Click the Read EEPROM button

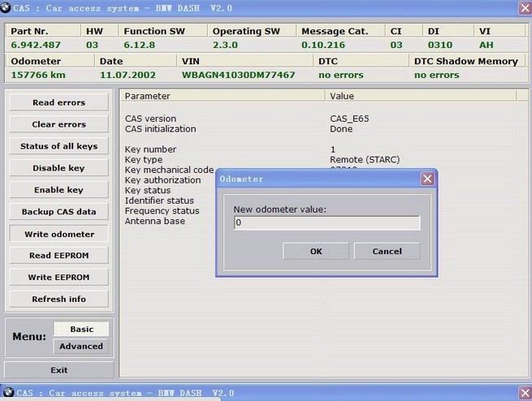[x=59, y=255]
